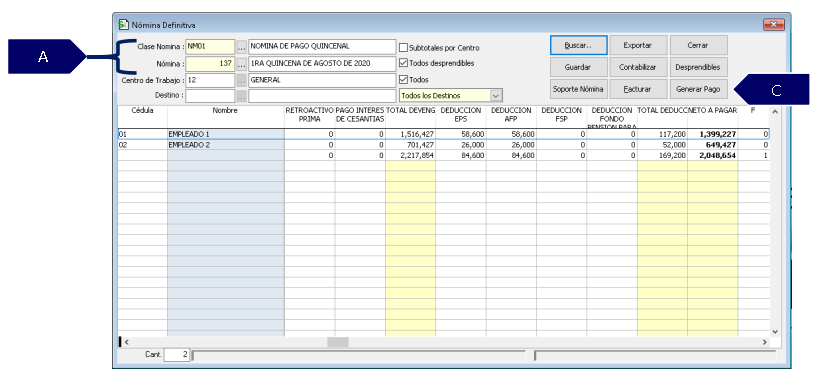Screen dimensions: 814x375
Task: Select the EMPLEADO 2 row name
Action: tap(226, 145)
